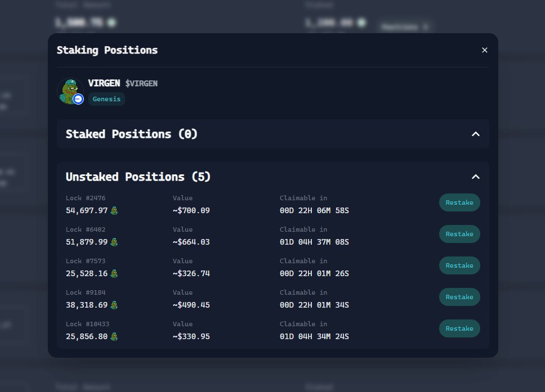
Task: Restake Lock #6402
Action: coord(459,234)
